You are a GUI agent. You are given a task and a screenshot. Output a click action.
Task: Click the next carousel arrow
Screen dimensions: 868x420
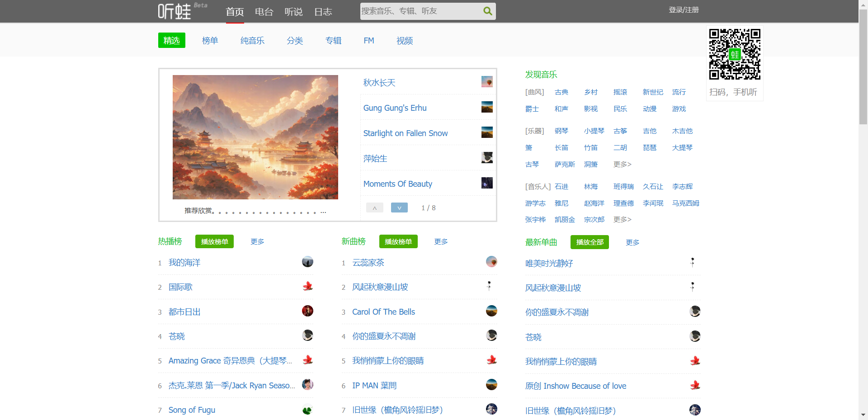[399, 208]
